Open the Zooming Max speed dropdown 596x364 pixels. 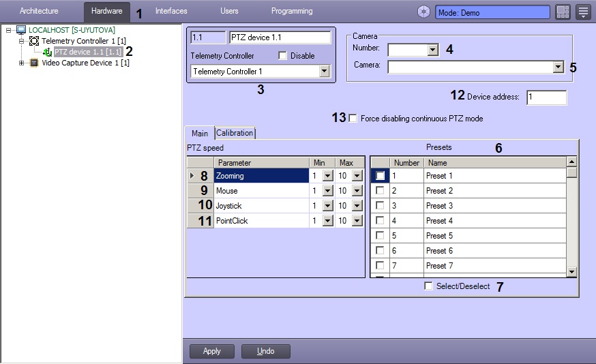click(357, 176)
